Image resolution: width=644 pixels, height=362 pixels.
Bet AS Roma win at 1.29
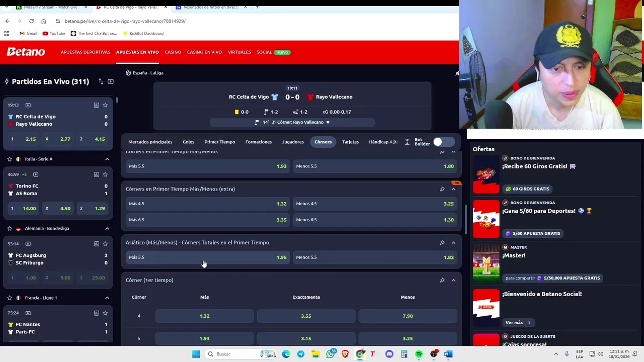pyautogui.click(x=93, y=209)
